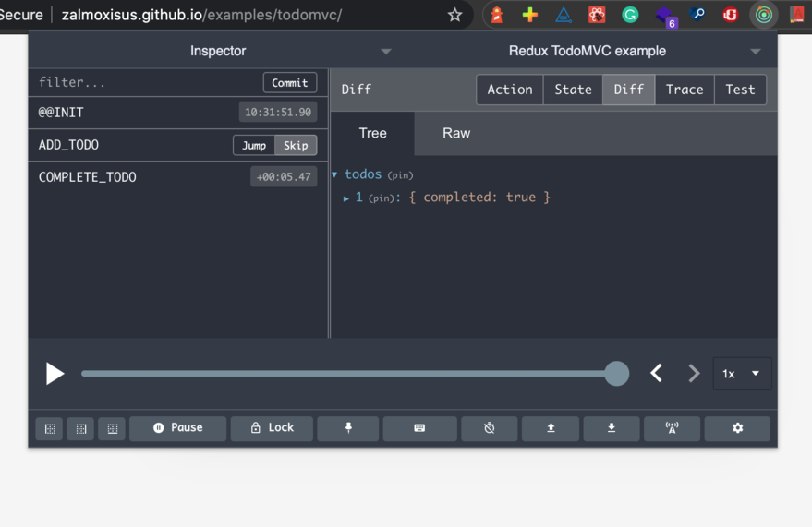Screen dimensions: 812x527
Task: Jump to the ADD_TODO action state
Action: [254, 145]
